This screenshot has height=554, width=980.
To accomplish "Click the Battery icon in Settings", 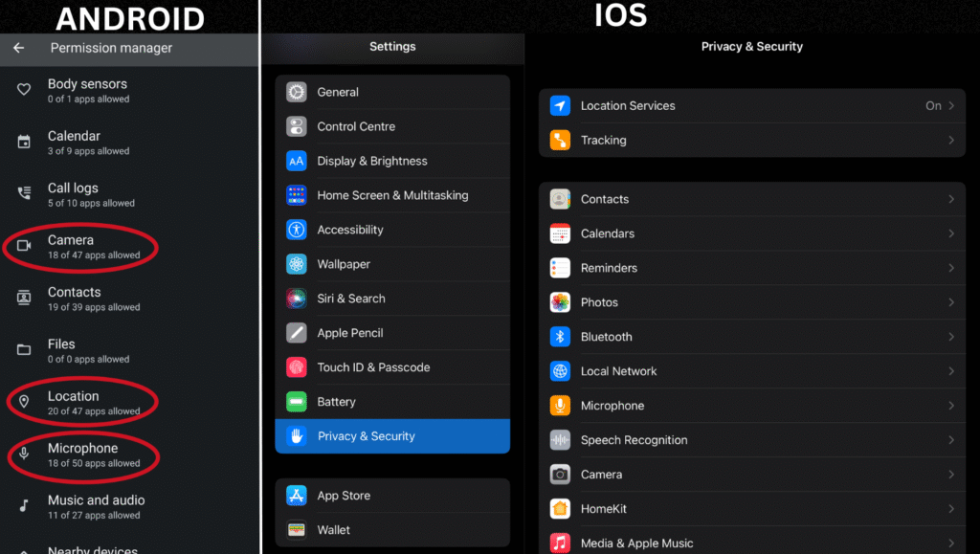I will tap(297, 402).
